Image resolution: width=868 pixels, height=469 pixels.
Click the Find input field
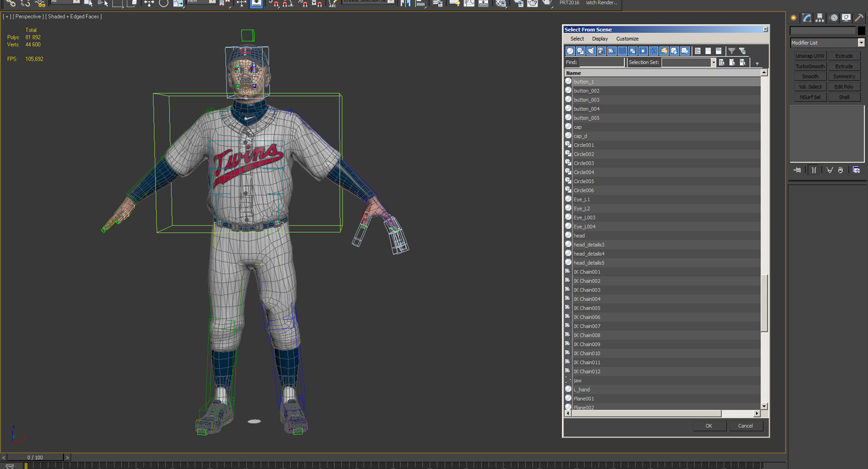(602, 62)
